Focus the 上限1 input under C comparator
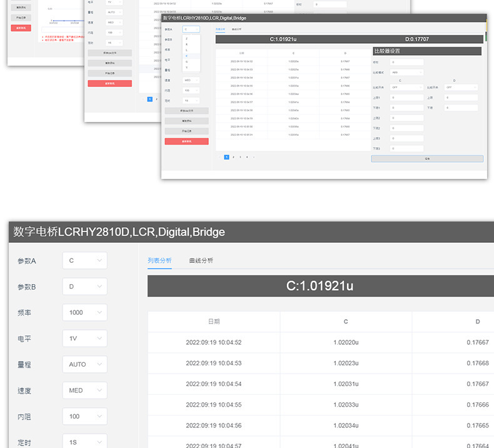This screenshot has height=448, width=494. (406, 98)
